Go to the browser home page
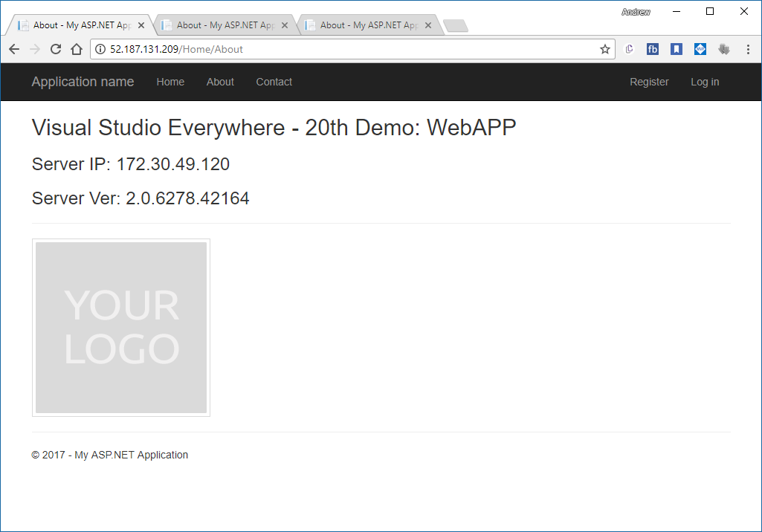The width and height of the screenshot is (762, 532). (76, 49)
